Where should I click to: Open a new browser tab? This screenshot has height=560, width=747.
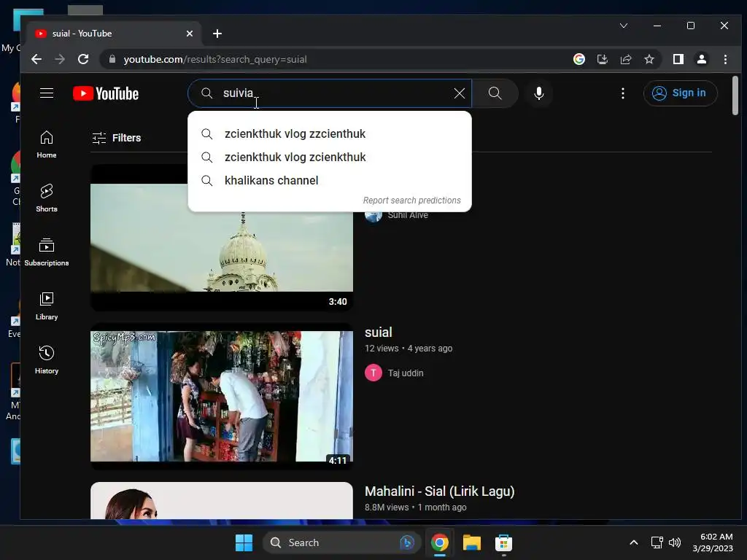(x=217, y=34)
